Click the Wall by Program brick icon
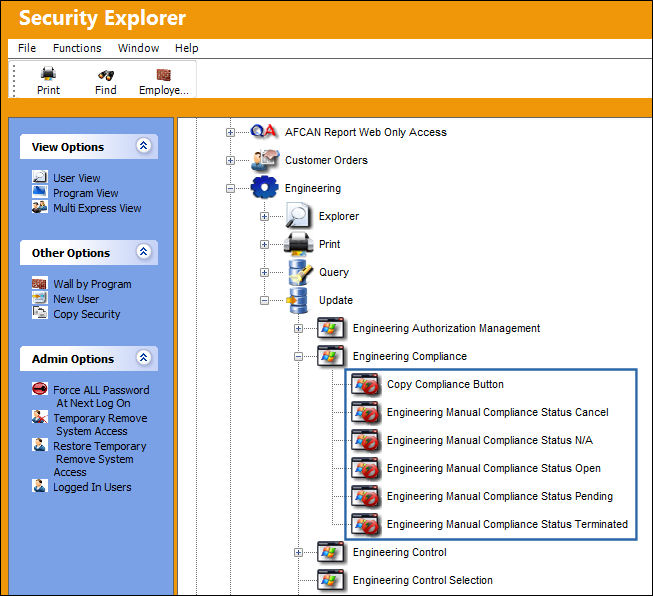 point(40,283)
